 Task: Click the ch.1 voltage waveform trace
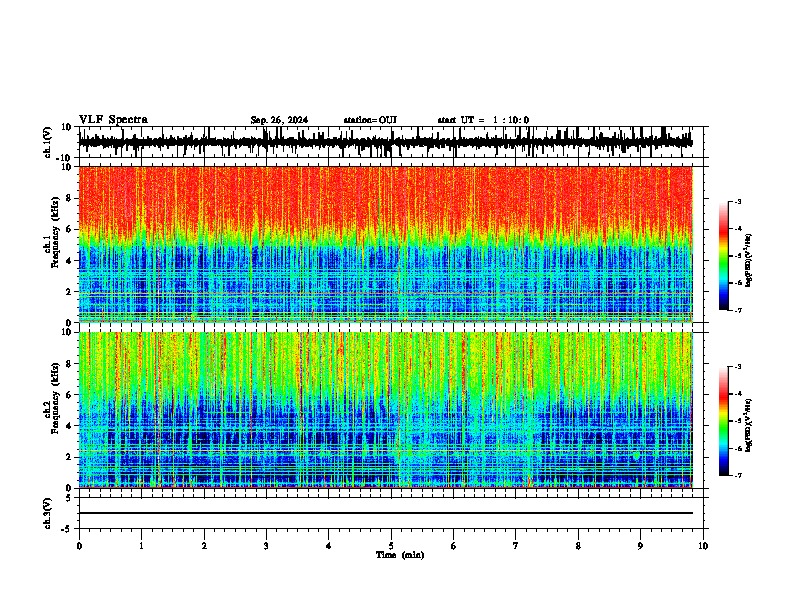point(385,142)
